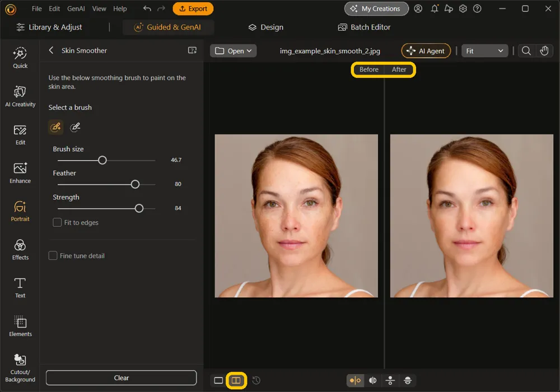
Task: Click the After photo preview
Action: 472,216
